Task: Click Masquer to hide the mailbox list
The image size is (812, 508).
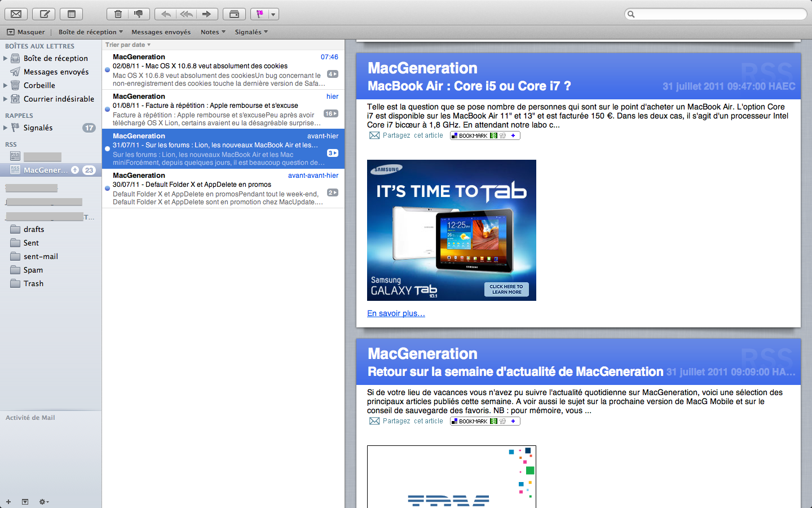Action: click(26, 32)
